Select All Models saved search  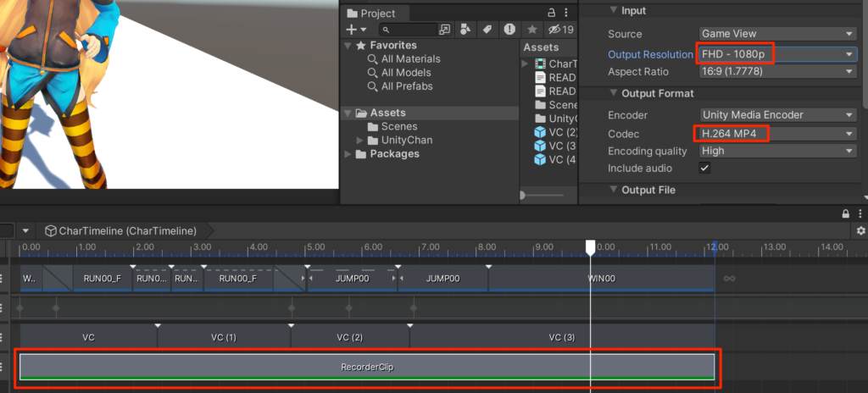pyautogui.click(x=405, y=73)
